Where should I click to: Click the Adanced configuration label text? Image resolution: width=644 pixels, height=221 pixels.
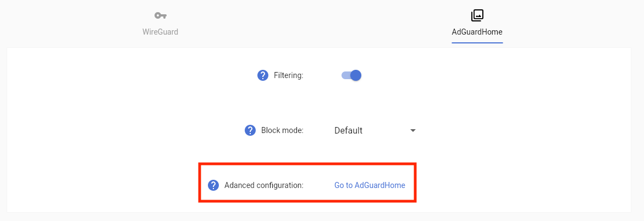264,185
